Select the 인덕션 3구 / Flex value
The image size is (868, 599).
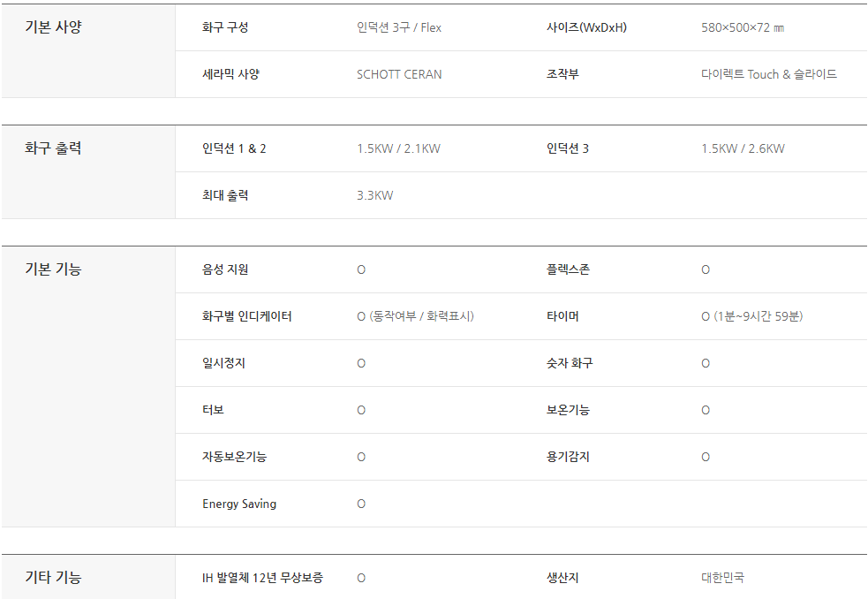click(399, 27)
